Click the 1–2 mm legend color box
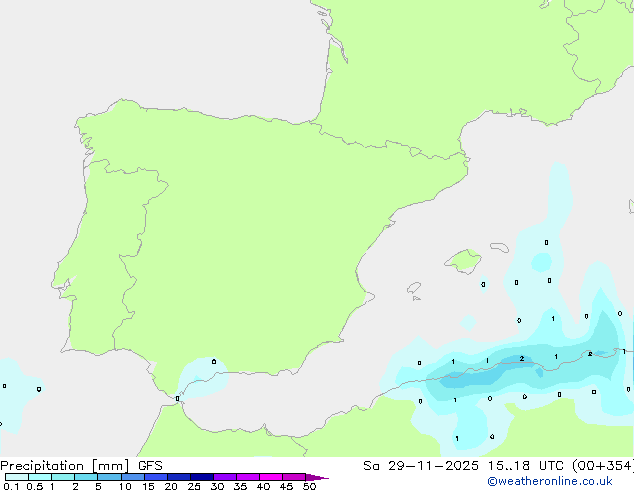 pyautogui.click(x=63, y=477)
